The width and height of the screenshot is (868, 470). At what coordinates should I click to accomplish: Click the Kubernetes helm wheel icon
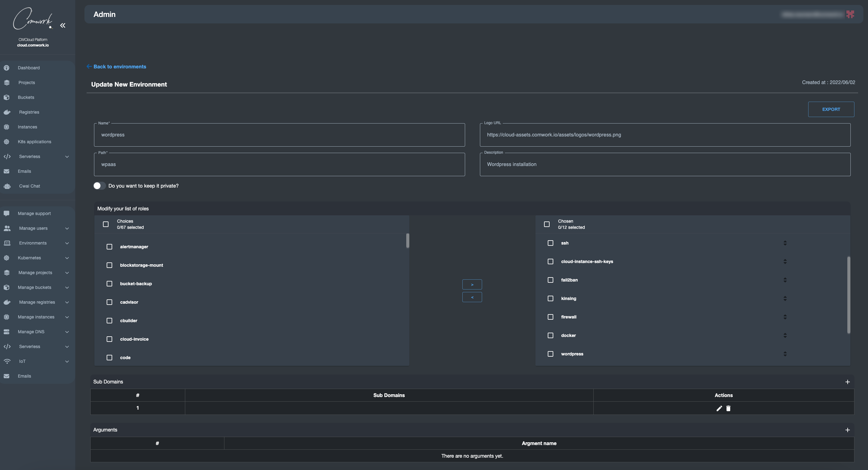pos(6,258)
